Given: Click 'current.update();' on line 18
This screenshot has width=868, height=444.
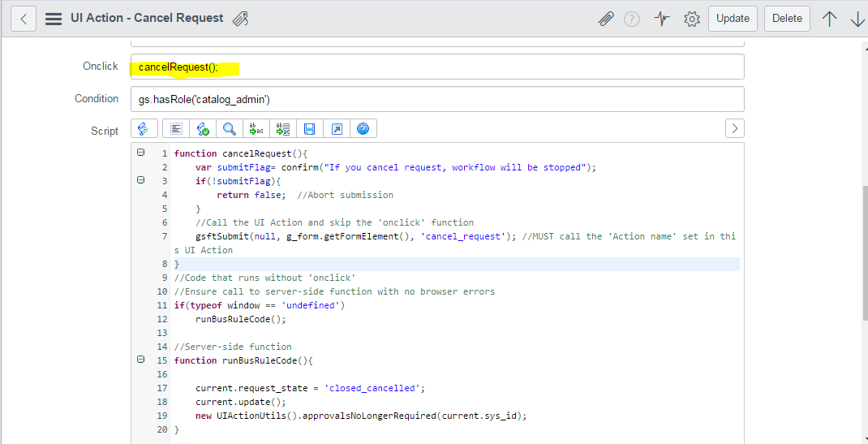Looking at the screenshot, I should pyautogui.click(x=241, y=402).
